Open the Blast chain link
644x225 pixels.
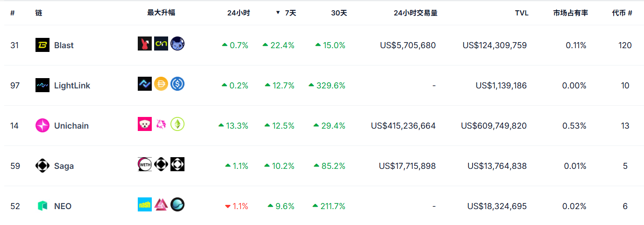pos(64,45)
